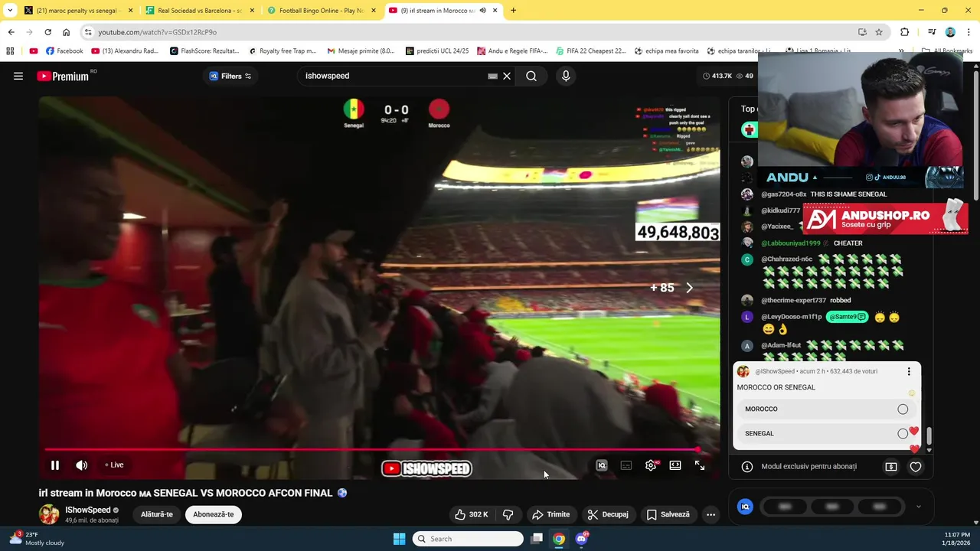Subscribe using Abonează-te button
This screenshot has height=551, width=980.
[214, 514]
